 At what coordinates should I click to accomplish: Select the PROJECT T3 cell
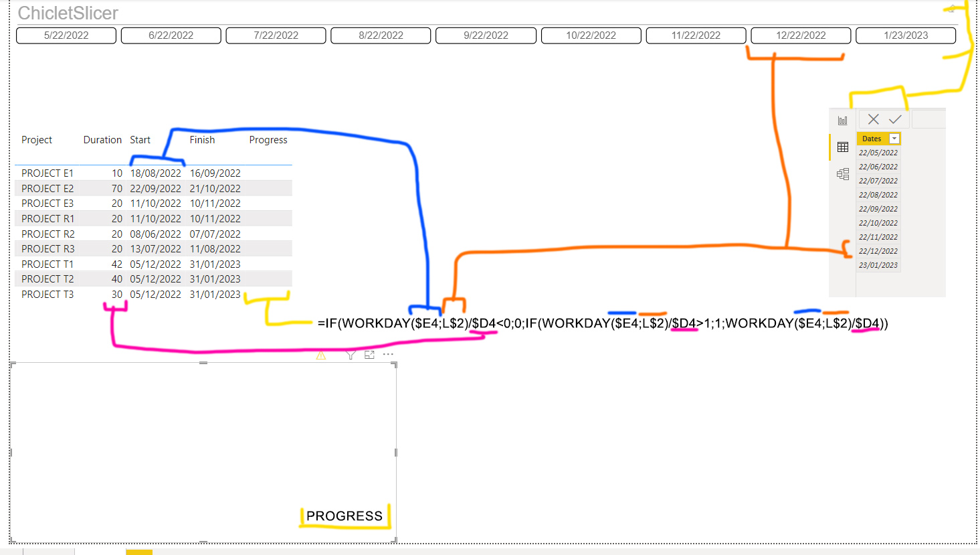pyautogui.click(x=47, y=295)
